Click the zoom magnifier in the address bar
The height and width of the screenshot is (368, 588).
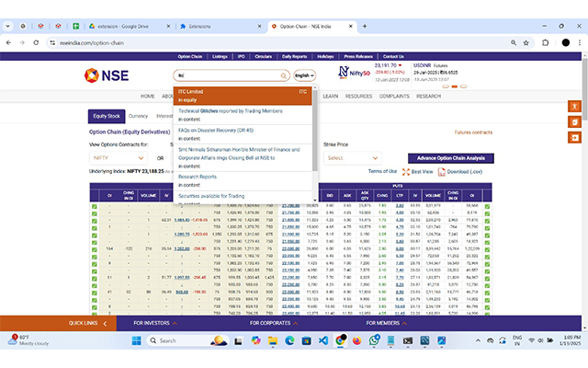point(514,43)
